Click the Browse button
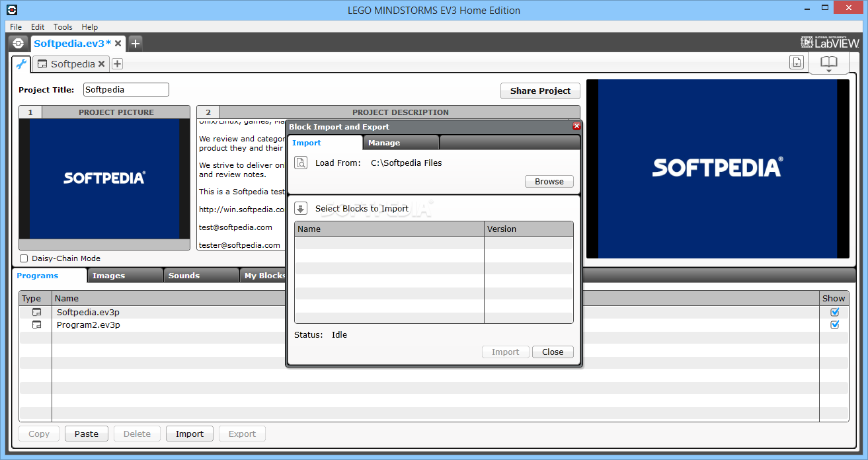This screenshot has width=868, height=460. tap(549, 182)
